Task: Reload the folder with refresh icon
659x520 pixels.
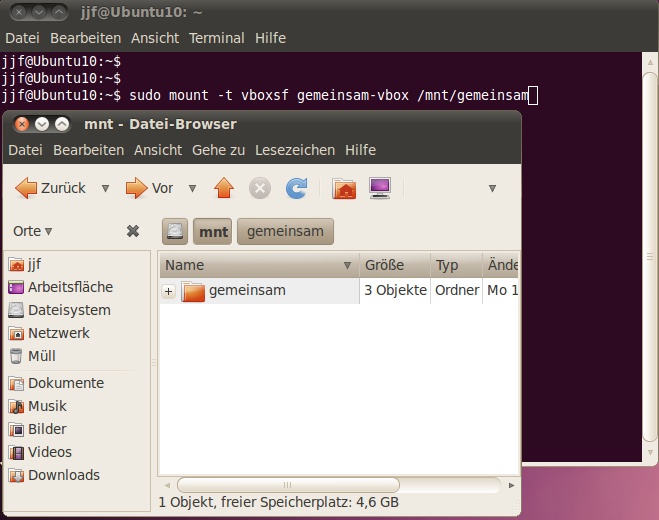Action: [297, 188]
